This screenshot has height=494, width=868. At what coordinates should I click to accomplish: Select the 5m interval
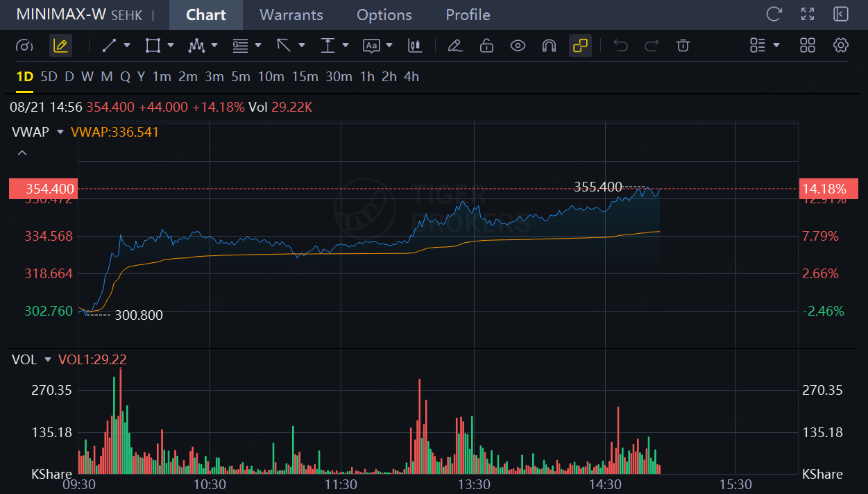pos(241,77)
